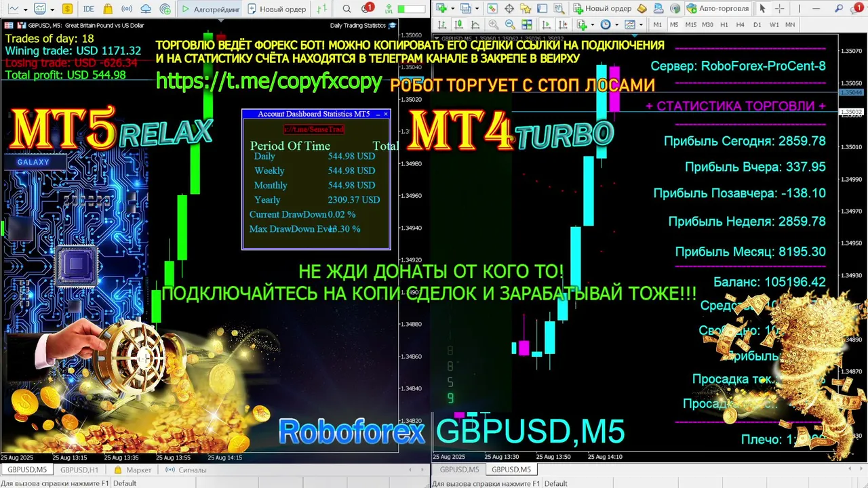This screenshot has width=868, height=488.
Task: Expand MT4 periods clock dropdown arrow
Action: pyautogui.click(x=616, y=25)
